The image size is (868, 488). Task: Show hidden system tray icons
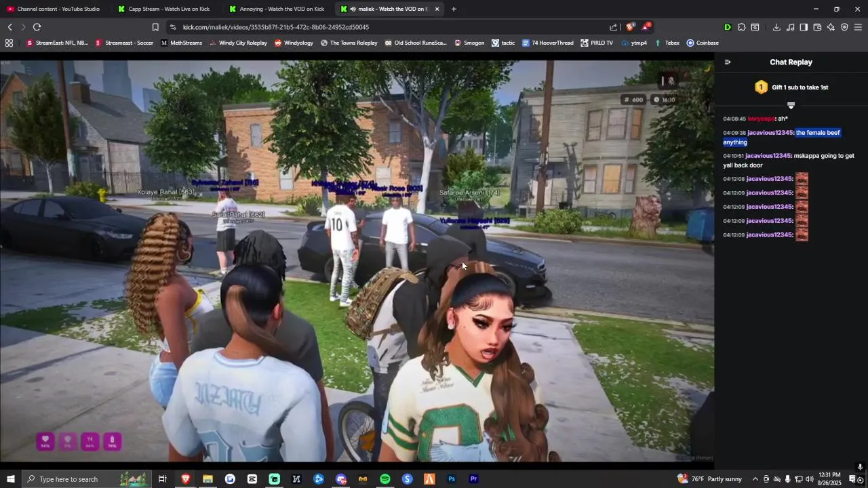[755, 479]
